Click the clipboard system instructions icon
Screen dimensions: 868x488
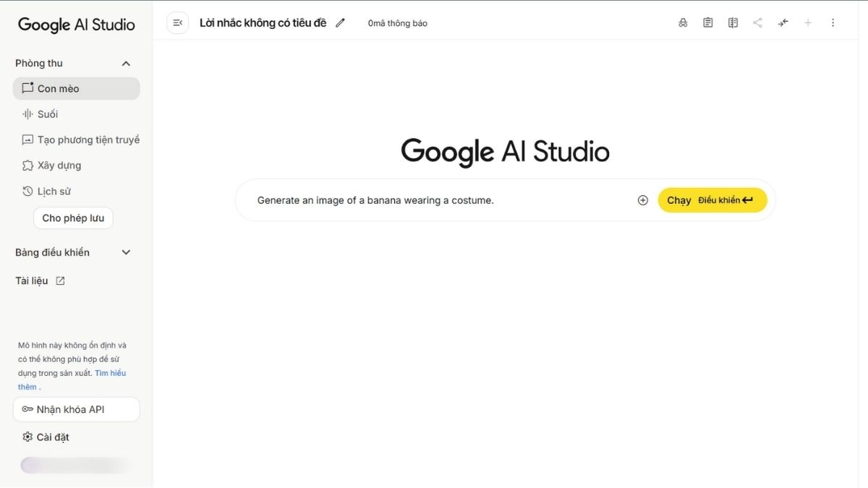click(x=708, y=23)
